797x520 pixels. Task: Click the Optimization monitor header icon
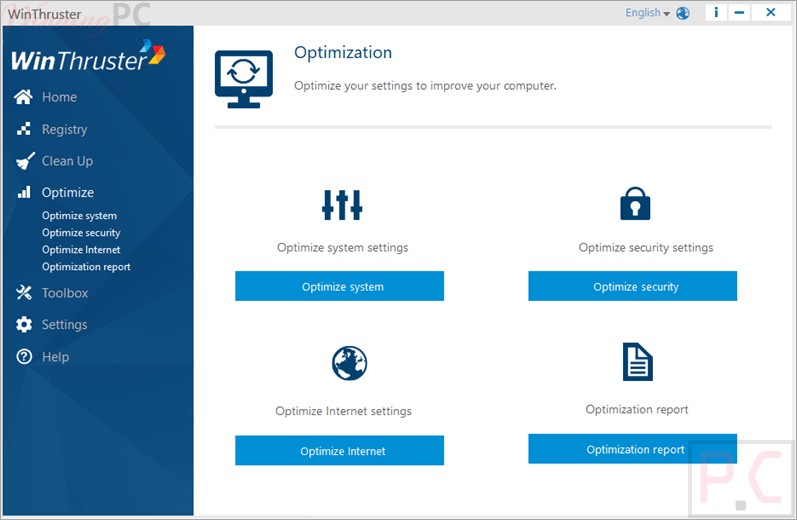click(x=243, y=79)
